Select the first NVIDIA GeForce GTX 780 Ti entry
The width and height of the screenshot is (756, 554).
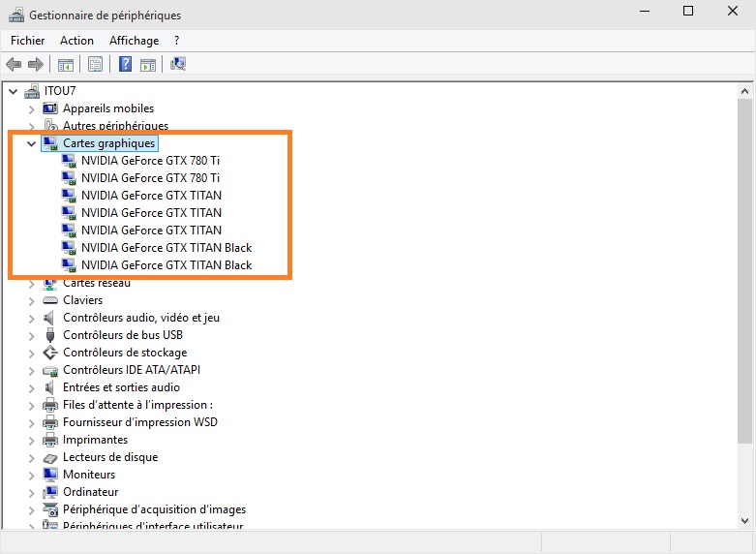(x=150, y=160)
